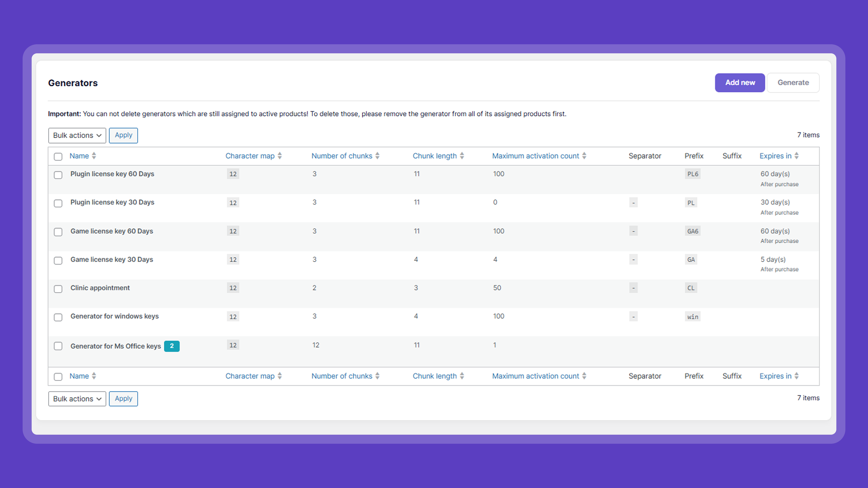Click sort arrows next to top Name header

click(94, 156)
